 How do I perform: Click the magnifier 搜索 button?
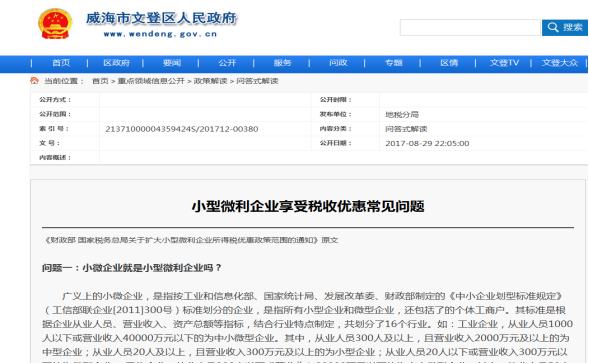point(565,27)
